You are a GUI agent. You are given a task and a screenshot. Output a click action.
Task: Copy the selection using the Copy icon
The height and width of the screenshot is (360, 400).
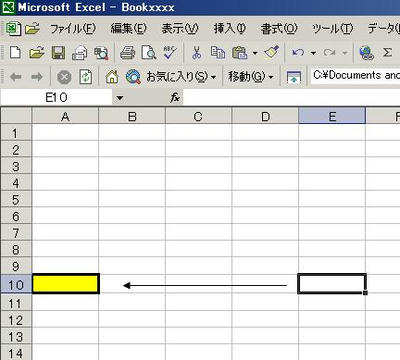pyautogui.click(x=218, y=53)
